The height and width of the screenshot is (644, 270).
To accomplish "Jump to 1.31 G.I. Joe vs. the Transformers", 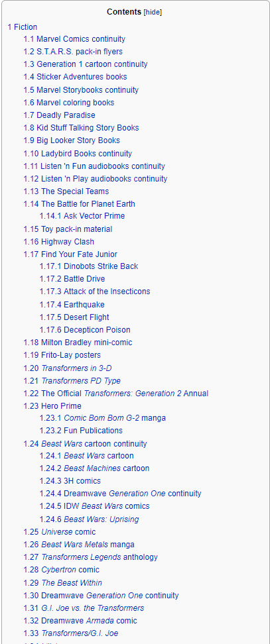I will 84,608.
